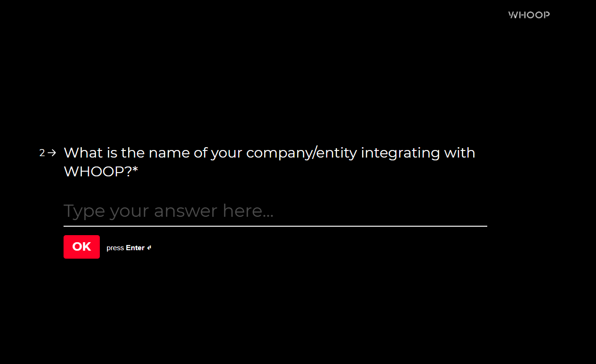Click the bold "Enter" word
The height and width of the screenshot is (364, 596).
coord(135,248)
